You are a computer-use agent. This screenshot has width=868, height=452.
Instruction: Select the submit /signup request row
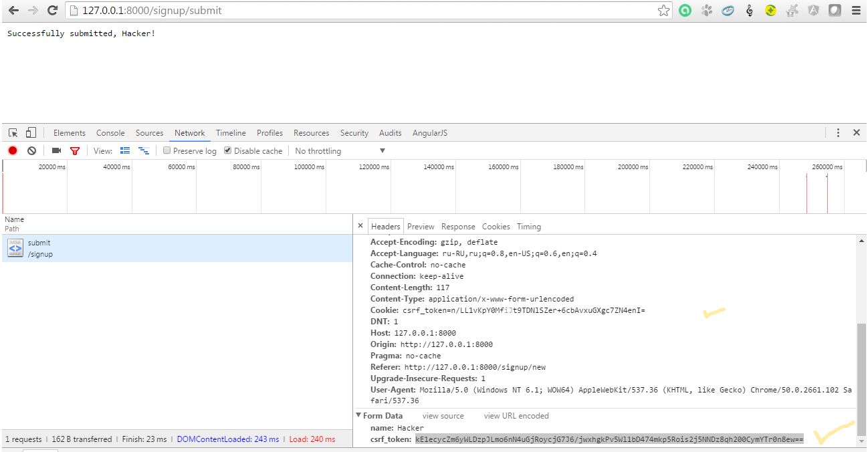[x=177, y=248]
